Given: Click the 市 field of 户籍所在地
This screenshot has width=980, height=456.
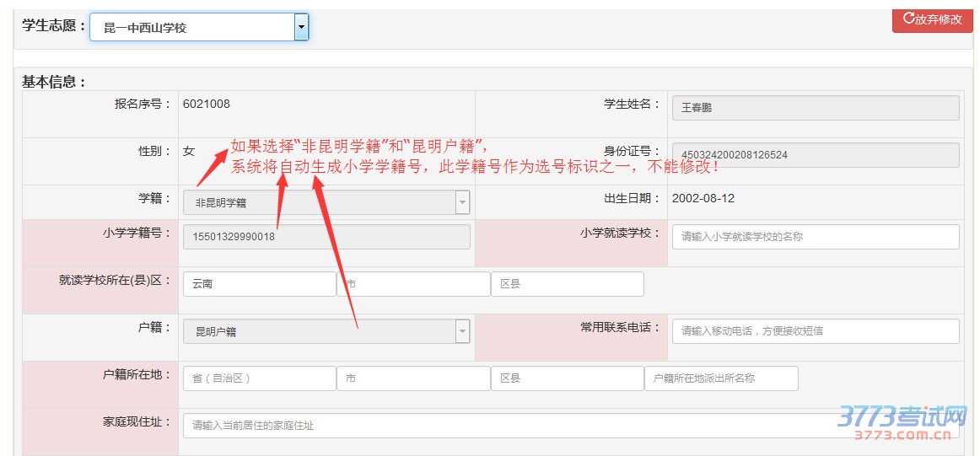Looking at the screenshot, I should coord(413,378).
